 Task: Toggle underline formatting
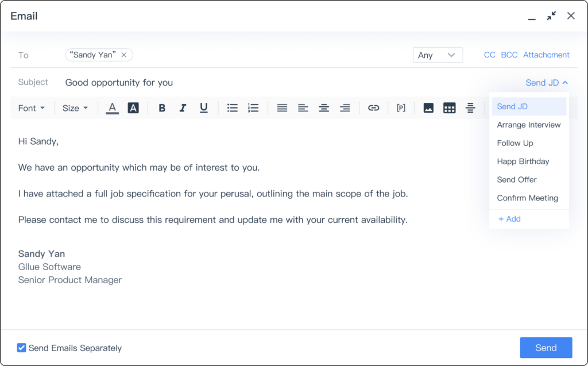[203, 107]
